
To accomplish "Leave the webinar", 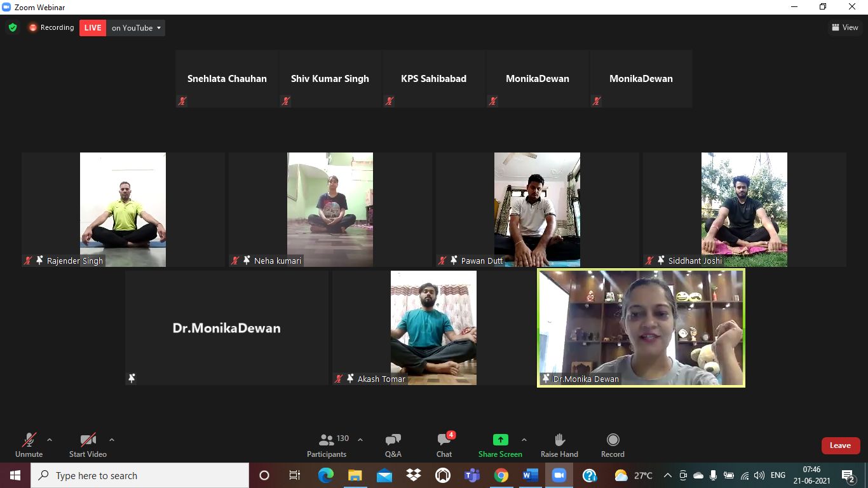I will click(840, 445).
